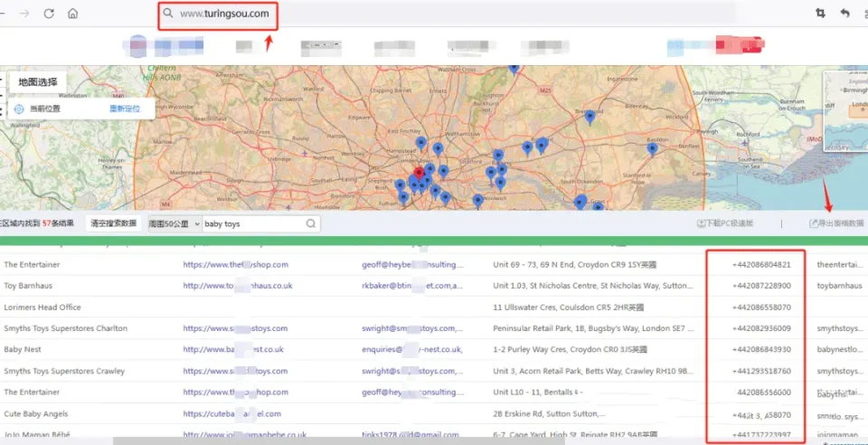This screenshot has width=868, height=445.
Task: Click the browser reload icon
Action: pyautogui.click(x=49, y=14)
